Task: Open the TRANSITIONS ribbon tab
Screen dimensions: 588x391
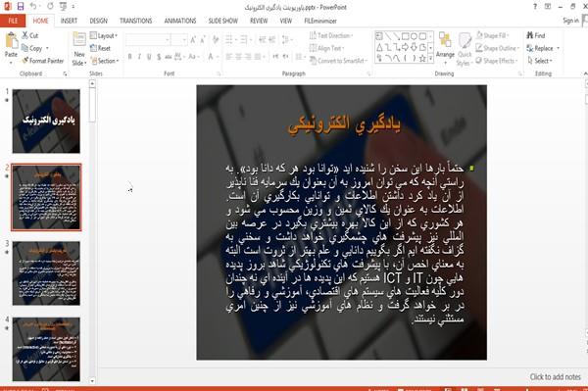Action: 136,21
